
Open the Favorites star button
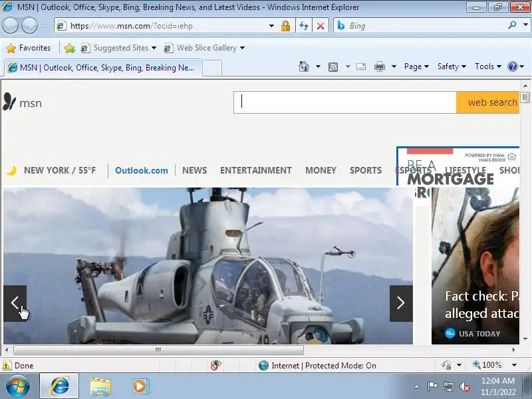tap(29, 48)
